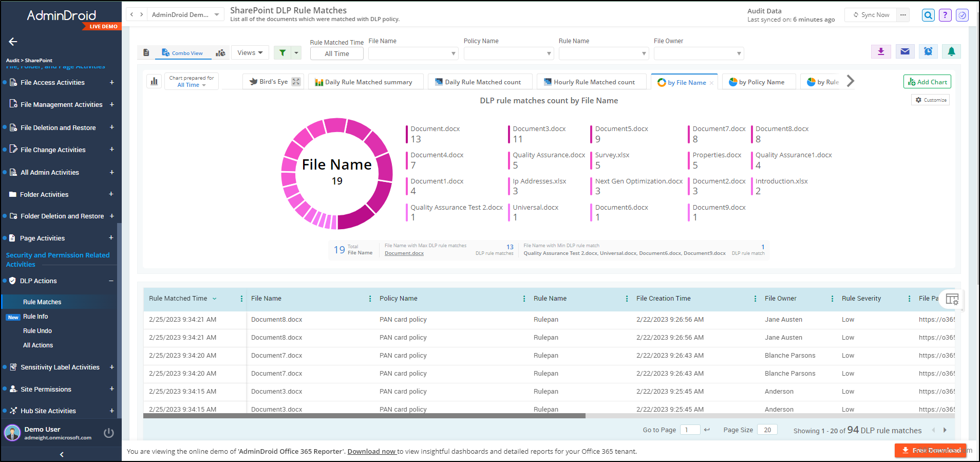Click the email report envelope icon
The width and height of the screenshot is (980, 462).
click(905, 51)
